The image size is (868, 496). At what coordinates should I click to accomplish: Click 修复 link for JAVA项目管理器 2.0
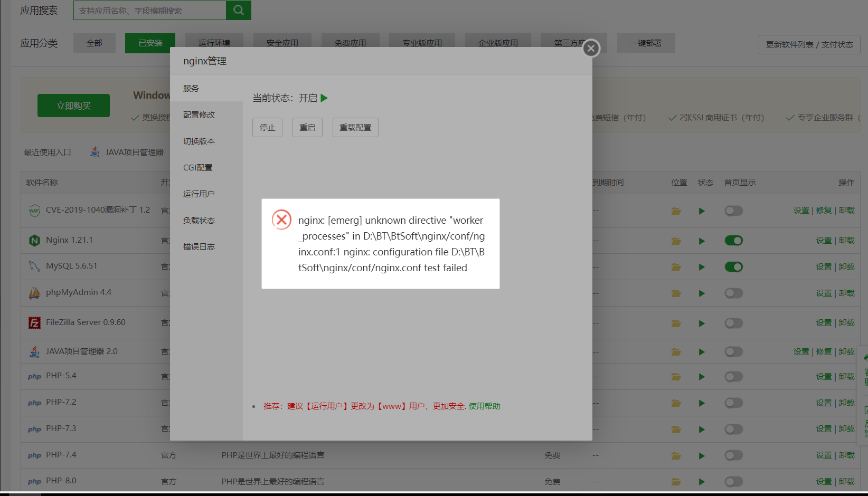tap(824, 352)
